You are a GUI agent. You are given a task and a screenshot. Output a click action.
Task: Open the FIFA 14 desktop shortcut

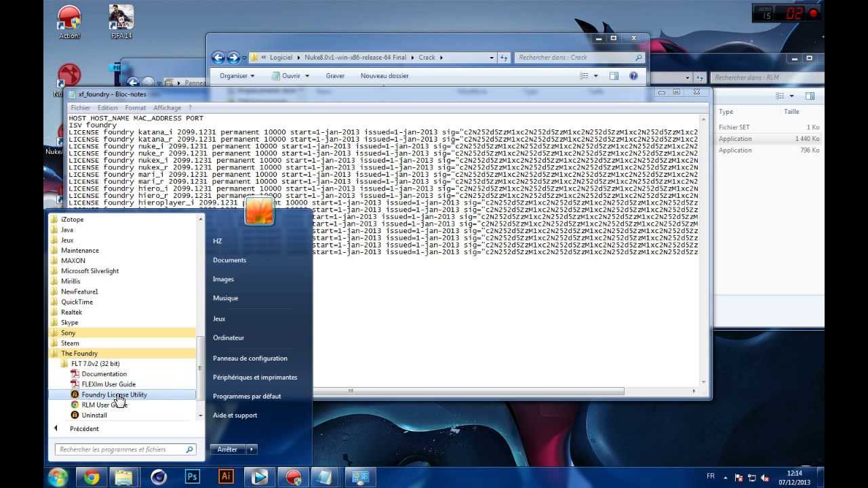coord(121,22)
